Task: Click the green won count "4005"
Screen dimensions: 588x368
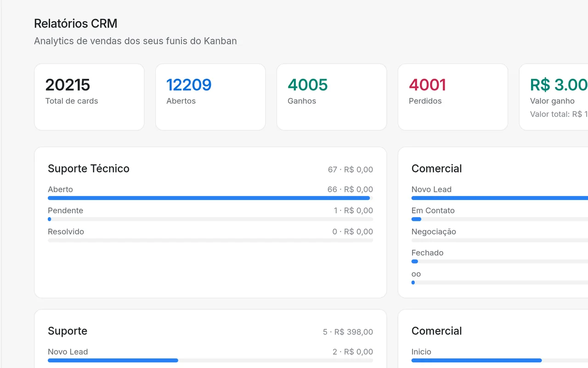Action: (x=308, y=85)
